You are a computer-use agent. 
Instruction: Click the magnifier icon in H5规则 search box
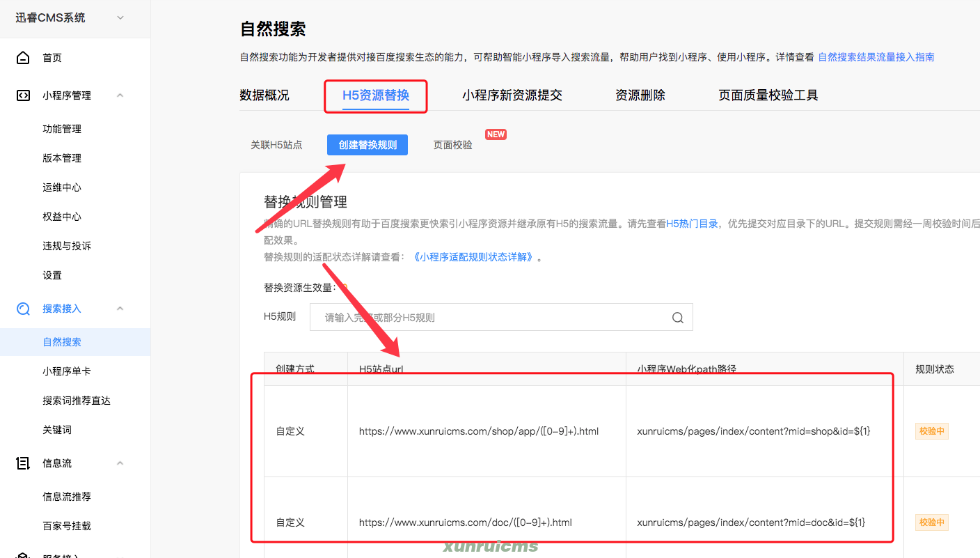pyautogui.click(x=677, y=318)
